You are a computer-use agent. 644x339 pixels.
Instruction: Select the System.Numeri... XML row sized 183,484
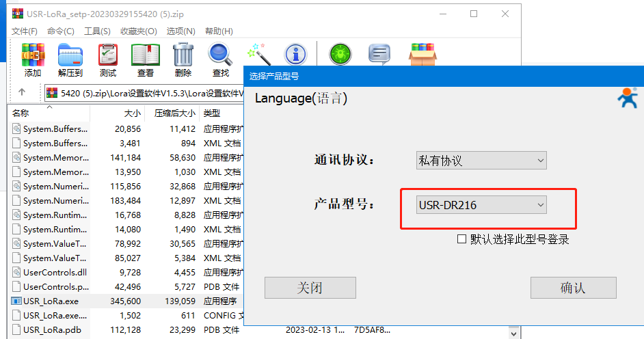[x=126, y=200]
